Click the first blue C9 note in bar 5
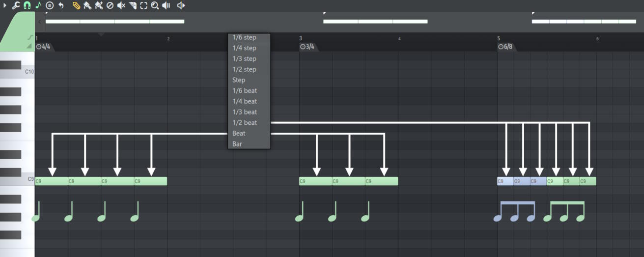Viewport: 644px width, 257px height. 505,181
